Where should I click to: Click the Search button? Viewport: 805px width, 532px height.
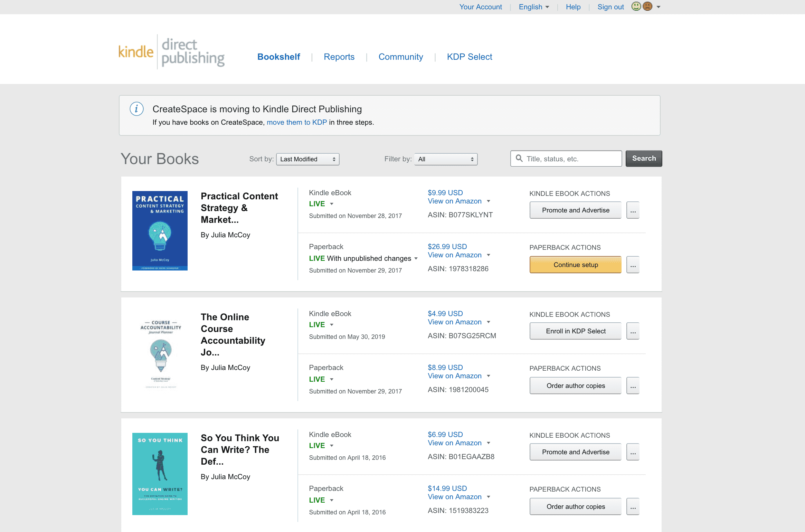coord(644,159)
